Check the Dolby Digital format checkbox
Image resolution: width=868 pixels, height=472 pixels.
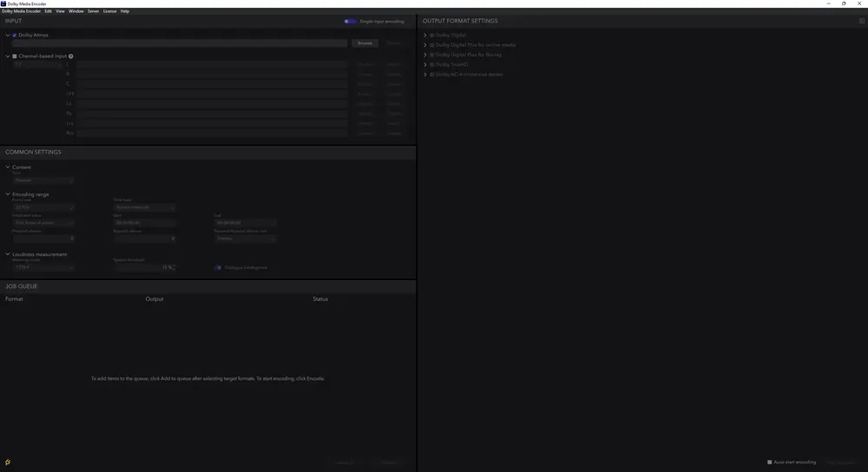coord(432,35)
